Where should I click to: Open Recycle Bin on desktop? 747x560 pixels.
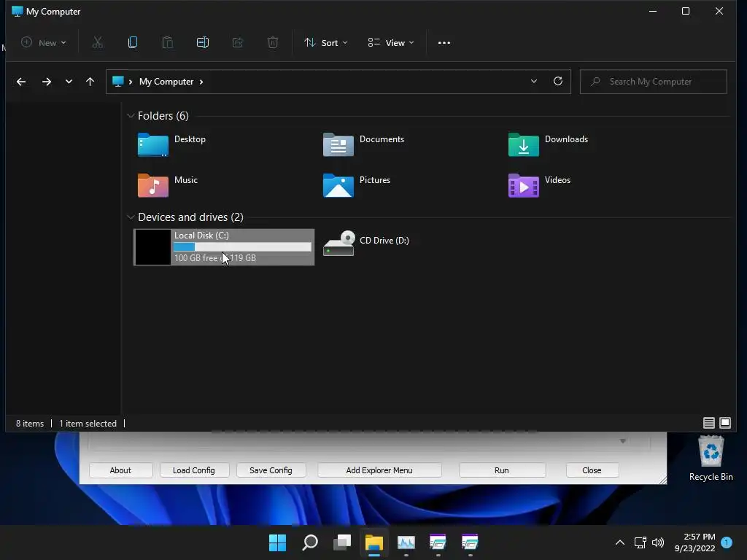(x=711, y=459)
